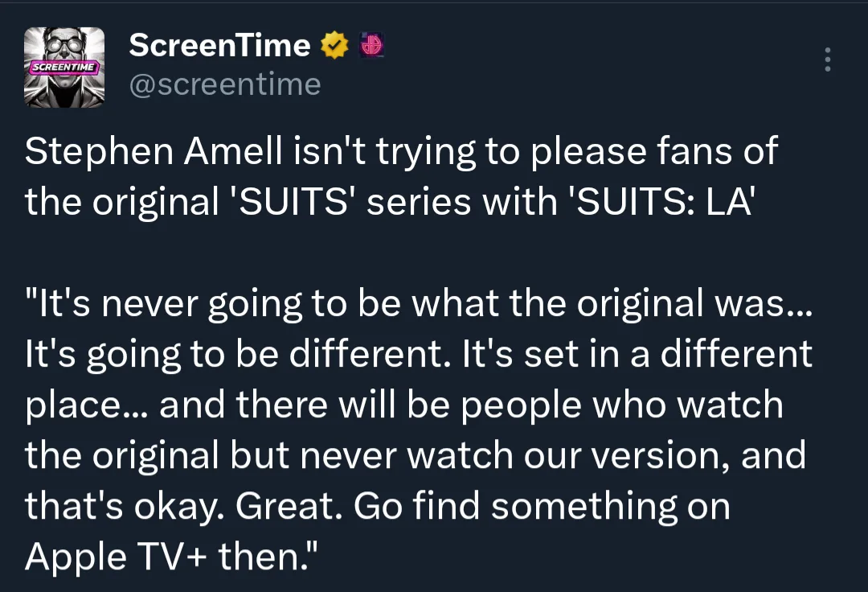868x592 pixels.
Task: Click the line "that's okay. Great. Go find"
Action: 378,507
